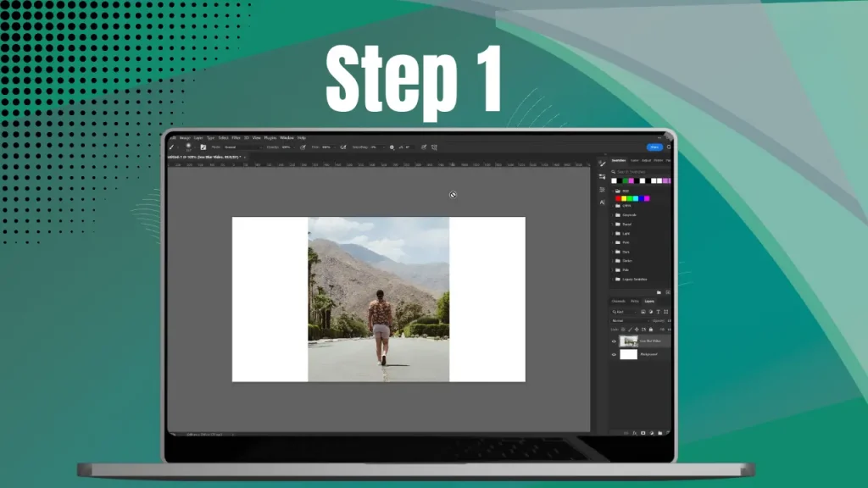The width and height of the screenshot is (868, 488).
Task: Toggle pressure for opacity icon
Action: click(303, 147)
